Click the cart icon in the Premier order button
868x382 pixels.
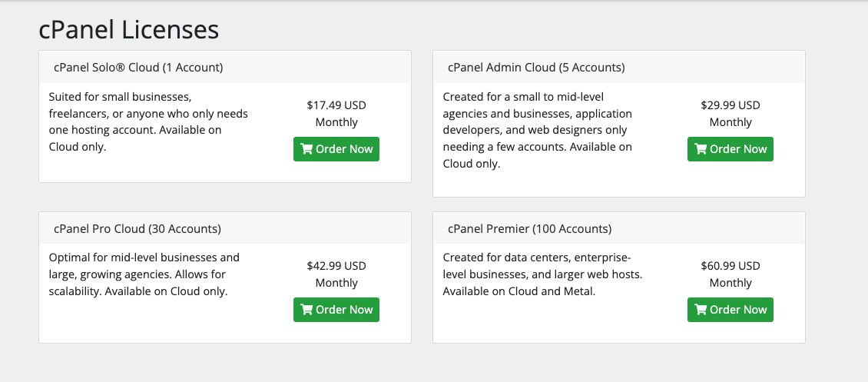tap(701, 310)
